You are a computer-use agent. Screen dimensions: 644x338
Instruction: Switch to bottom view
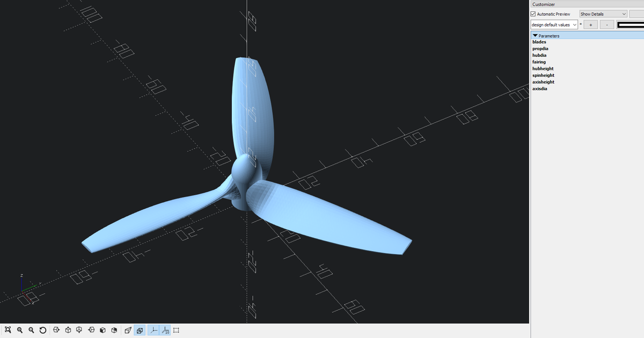(x=79, y=330)
